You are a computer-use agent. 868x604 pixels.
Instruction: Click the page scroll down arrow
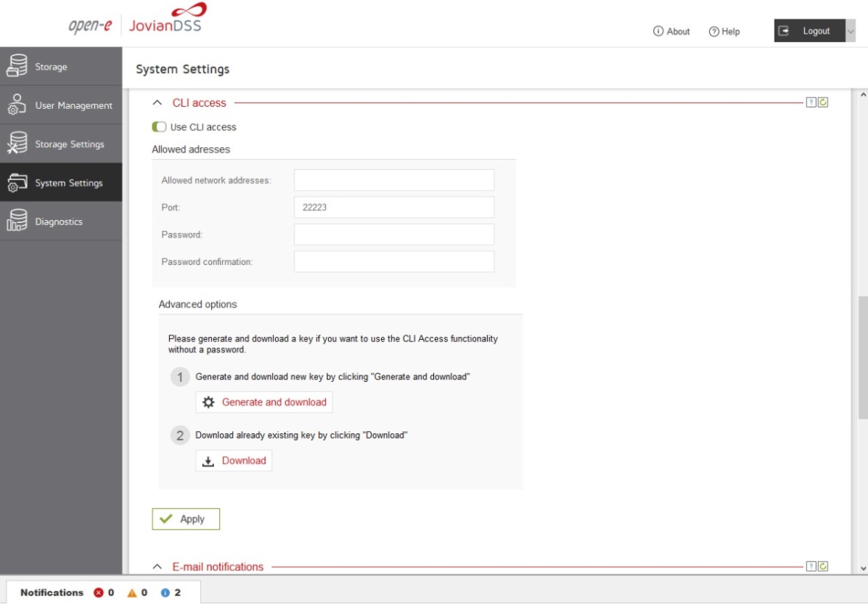click(862, 569)
